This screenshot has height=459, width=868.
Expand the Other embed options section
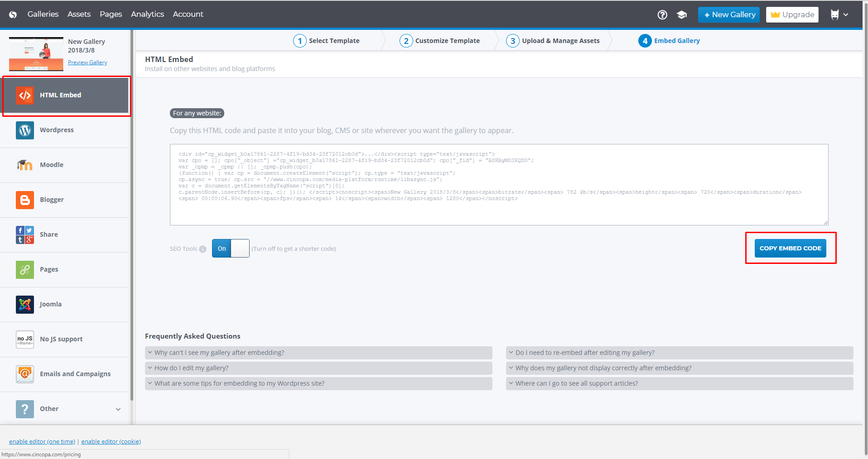tap(118, 409)
